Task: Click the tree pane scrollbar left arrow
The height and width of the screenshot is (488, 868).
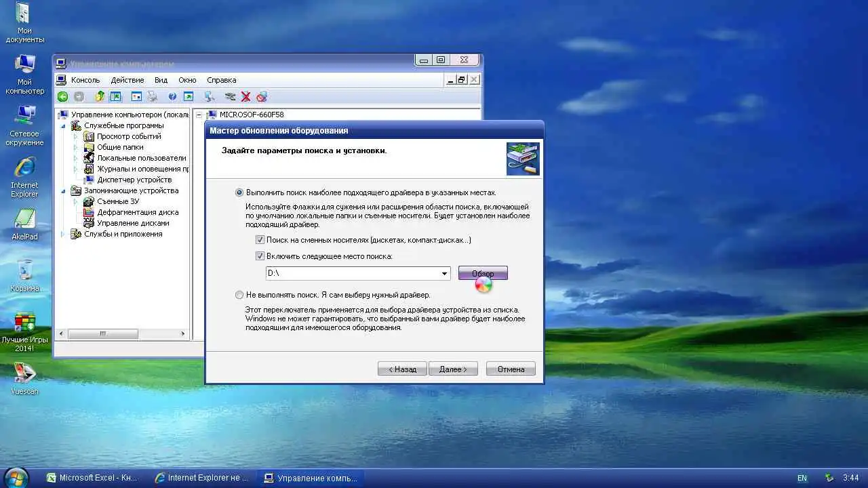Action: (x=62, y=334)
